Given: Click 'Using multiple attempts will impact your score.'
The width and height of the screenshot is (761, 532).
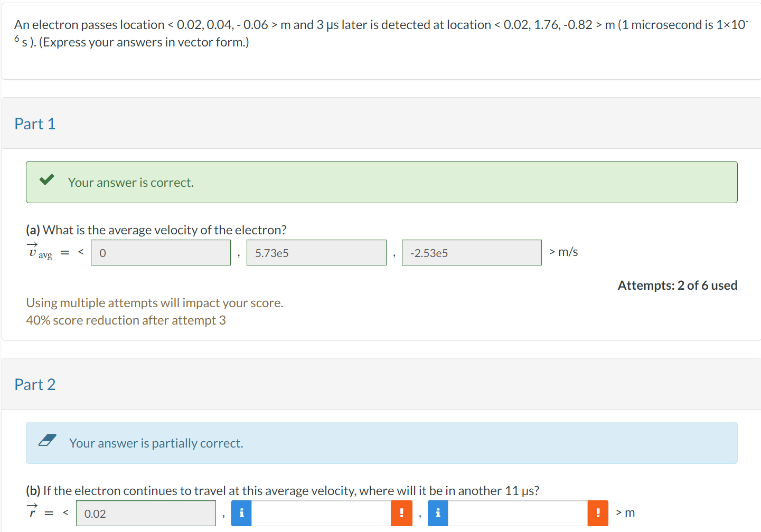Looking at the screenshot, I should pyautogui.click(x=155, y=303).
